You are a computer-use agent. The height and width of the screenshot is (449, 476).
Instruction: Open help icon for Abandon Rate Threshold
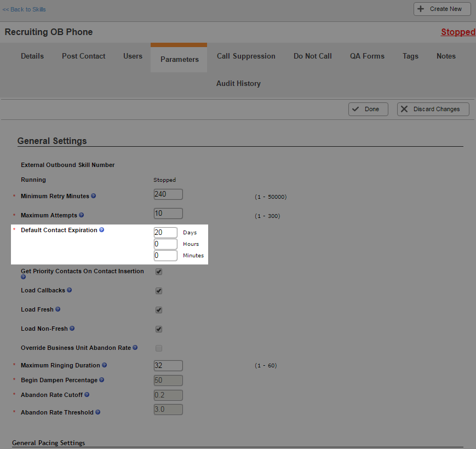click(x=98, y=412)
